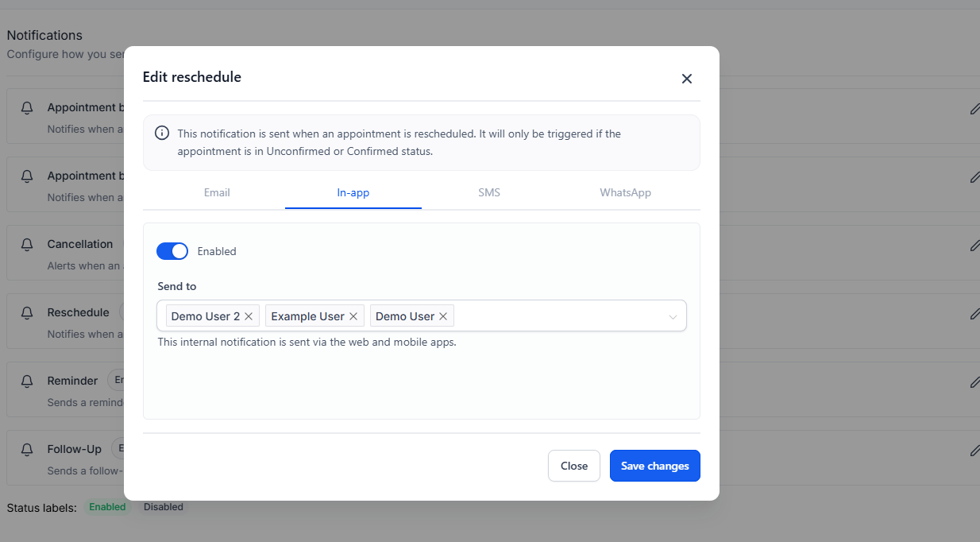Click the edit pencil for Reschedule row
980x542 pixels.
click(x=974, y=314)
